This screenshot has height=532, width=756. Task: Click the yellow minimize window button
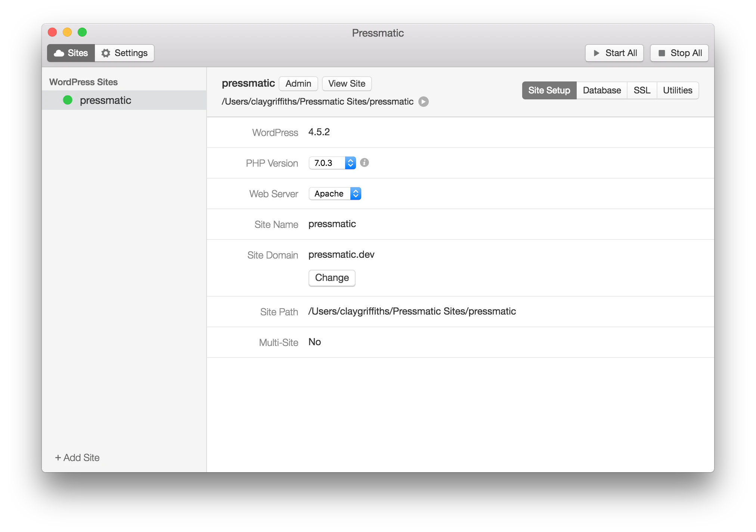67,33
